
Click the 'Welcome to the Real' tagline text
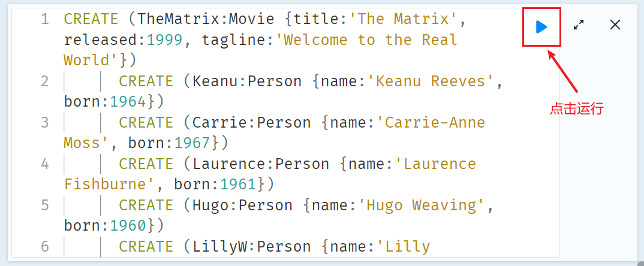coord(371,40)
